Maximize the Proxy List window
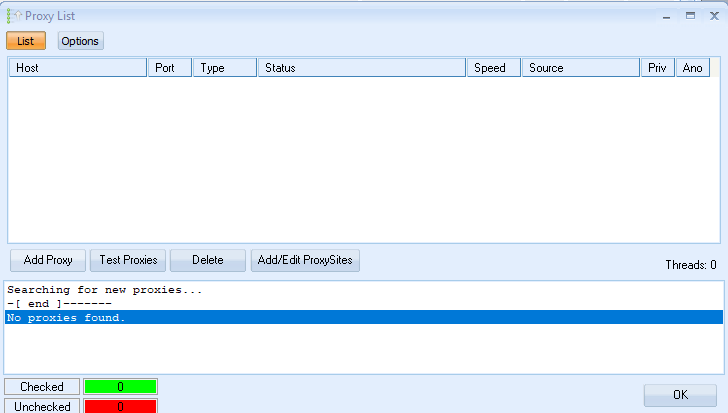 (x=690, y=16)
